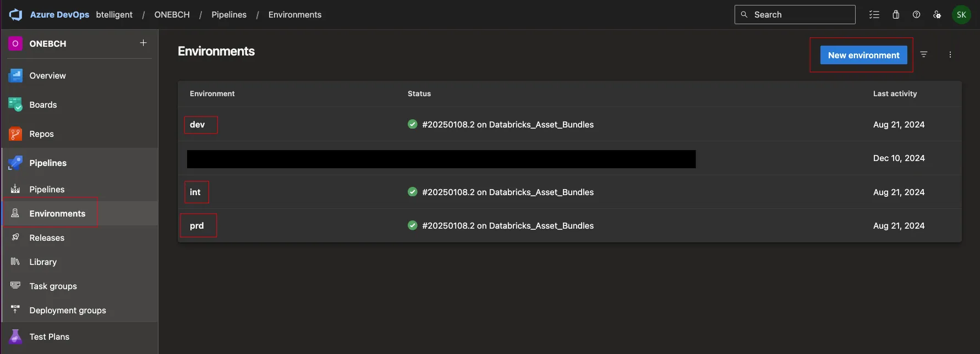The image size is (980, 354).
Task: Click the plus icon next to ONEBCH
Action: coord(143,43)
